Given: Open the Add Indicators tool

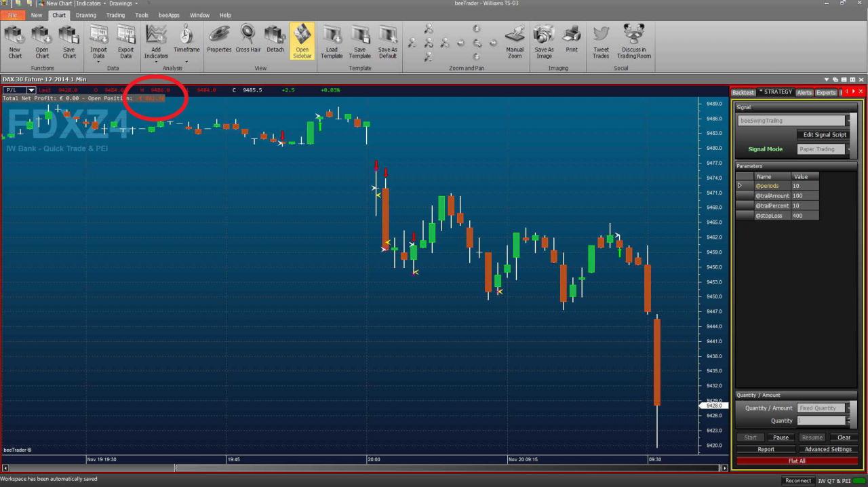Looking at the screenshot, I should tap(156, 42).
